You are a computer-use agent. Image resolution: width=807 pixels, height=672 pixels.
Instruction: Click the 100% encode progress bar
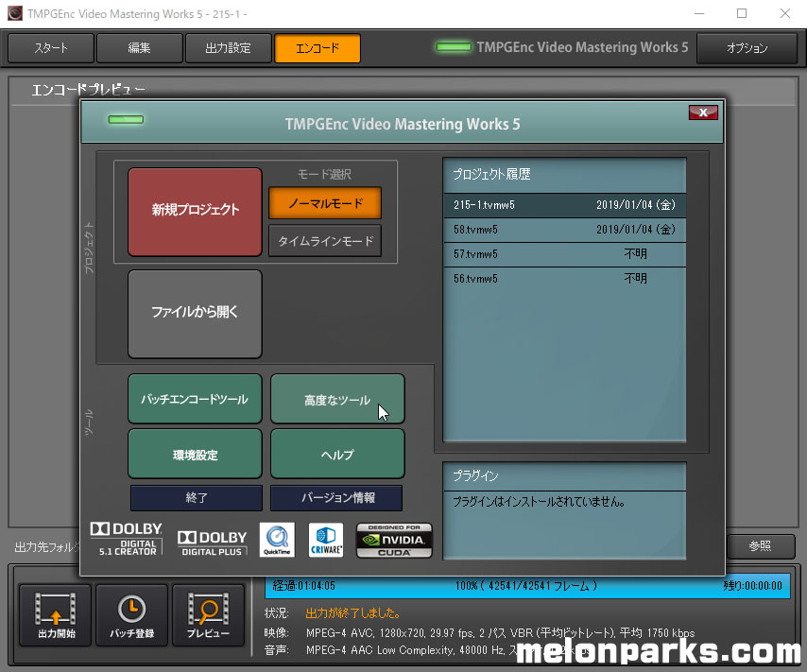[527, 586]
